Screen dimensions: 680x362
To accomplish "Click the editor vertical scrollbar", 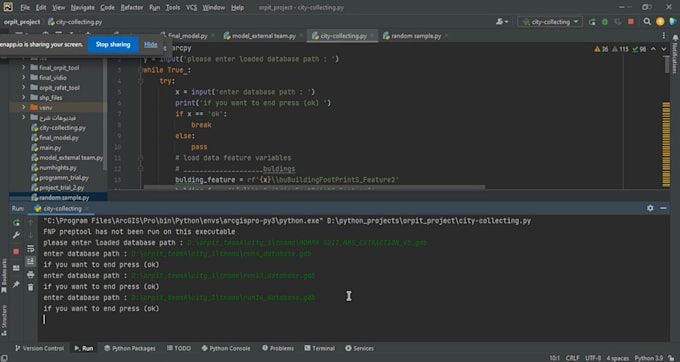I will [x=667, y=65].
